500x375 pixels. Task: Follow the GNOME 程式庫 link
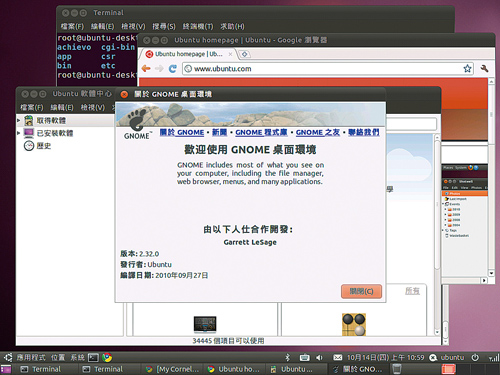[261, 132]
